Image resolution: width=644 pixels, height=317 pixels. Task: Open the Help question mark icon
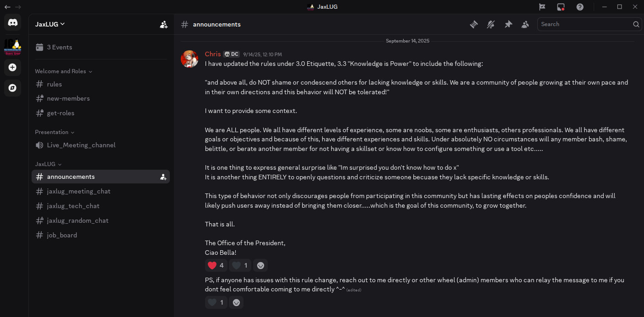[x=580, y=7]
